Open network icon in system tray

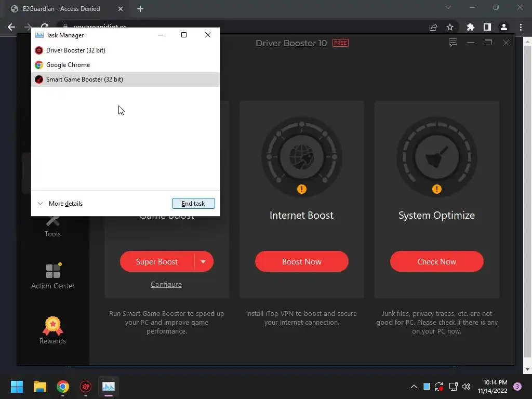point(453,387)
